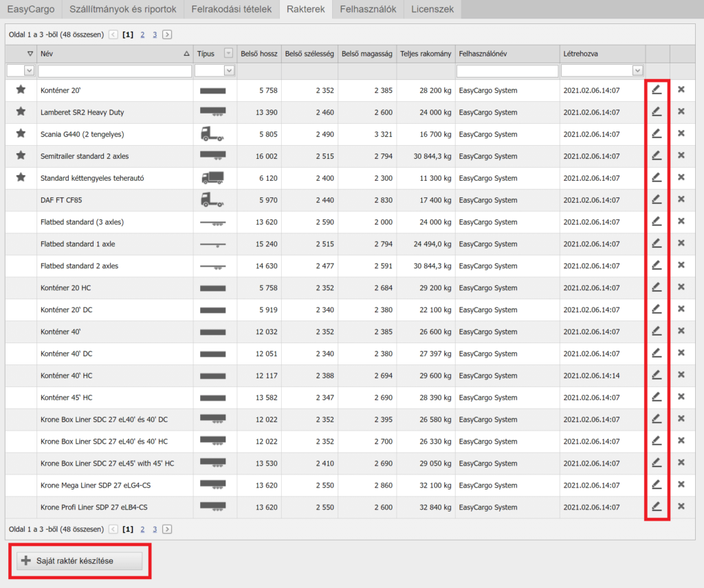Edit the DAF FT CF85 row
The height and width of the screenshot is (588, 704).
pyautogui.click(x=657, y=199)
